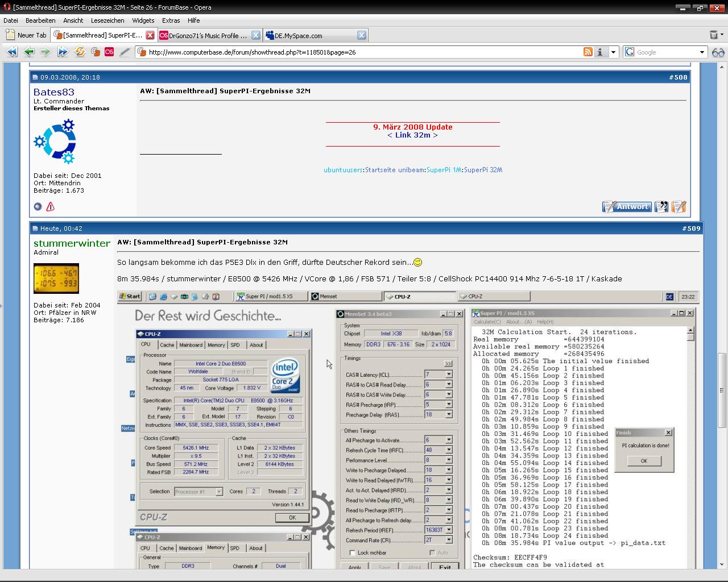Click the Rewind navigation icon
Viewport: 728px width, 582px height.
pos(12,52)
